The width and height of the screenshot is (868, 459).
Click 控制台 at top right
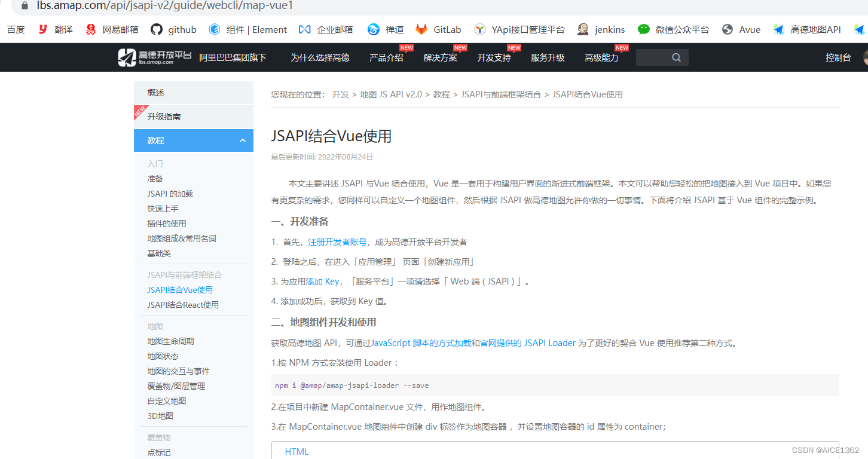(x=839, y=57)
